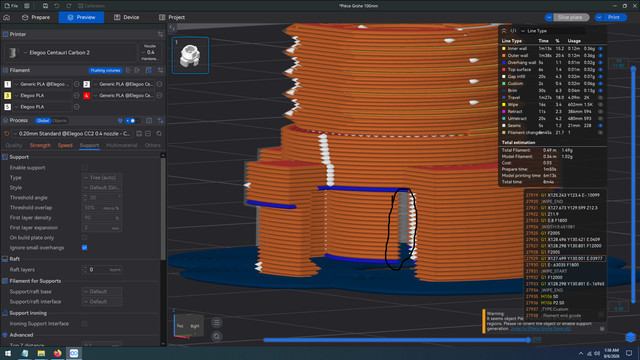The image size is (640, 360).
Task: Click filament 3 yellow color swatch
Action: [x=7, y=96]
